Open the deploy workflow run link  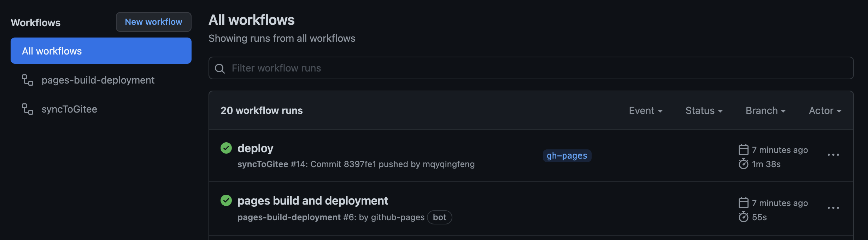pos(255,148)
